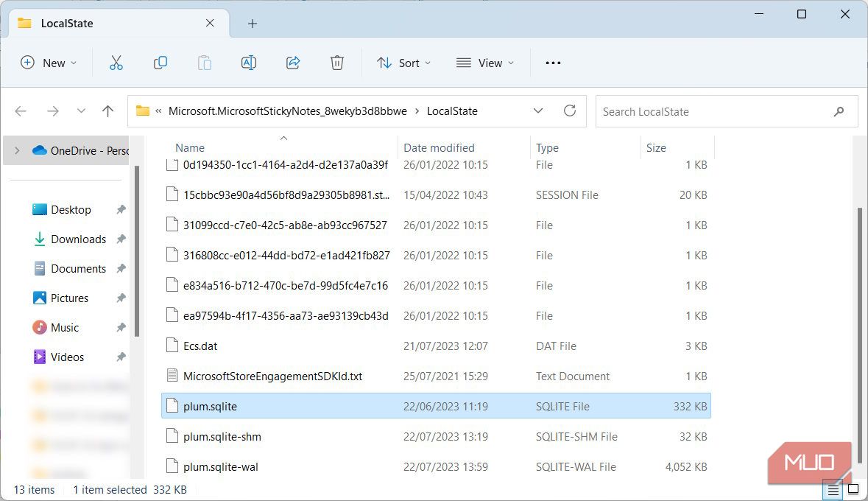Activate the Rename icon
This screenshot has width=868, height=501.
pyautogui.click(x=248, y=63)
